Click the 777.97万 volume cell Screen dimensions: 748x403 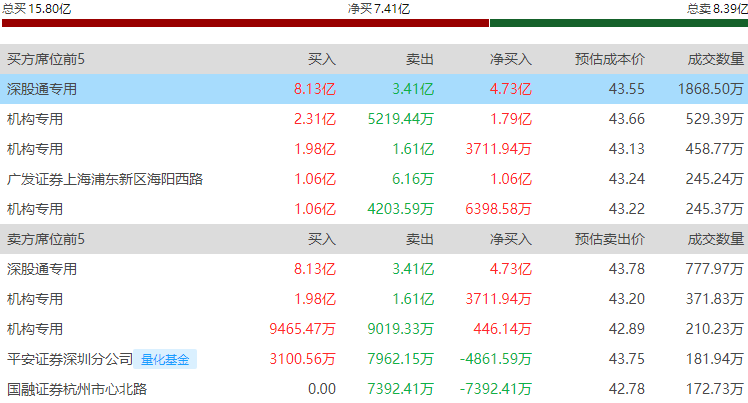[x=715, y=269]
